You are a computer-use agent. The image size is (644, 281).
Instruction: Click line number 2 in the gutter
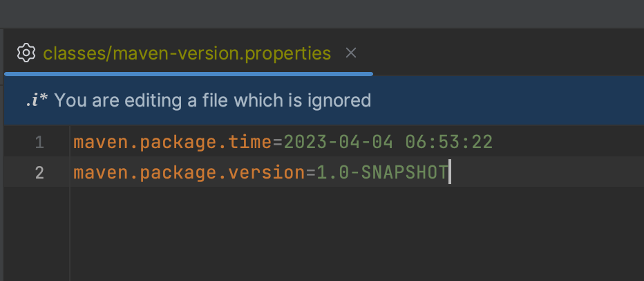pyautogui.click(x=39, y=172)
